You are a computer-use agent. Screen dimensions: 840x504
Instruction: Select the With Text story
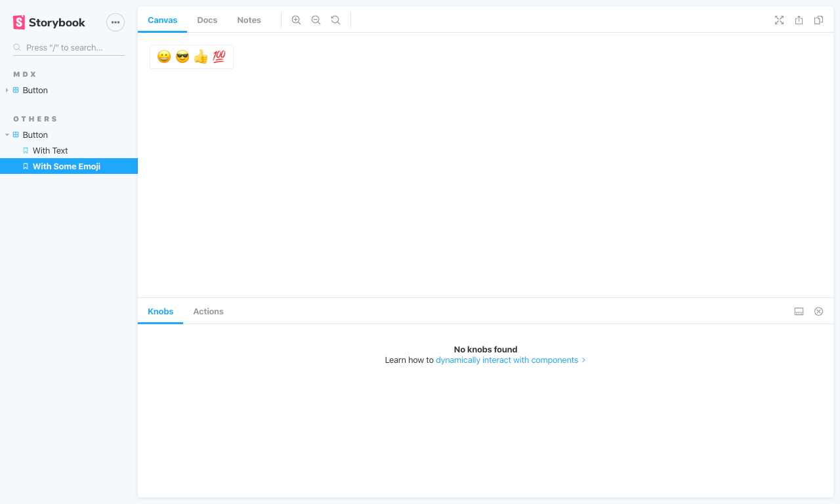pos(50,150)
